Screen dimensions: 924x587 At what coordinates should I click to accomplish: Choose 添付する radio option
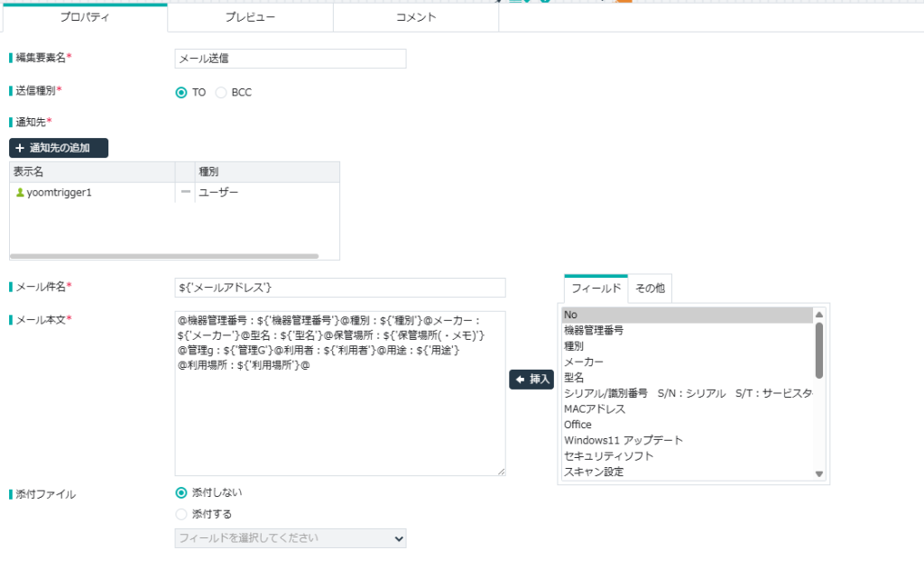[x=181, y=514]
